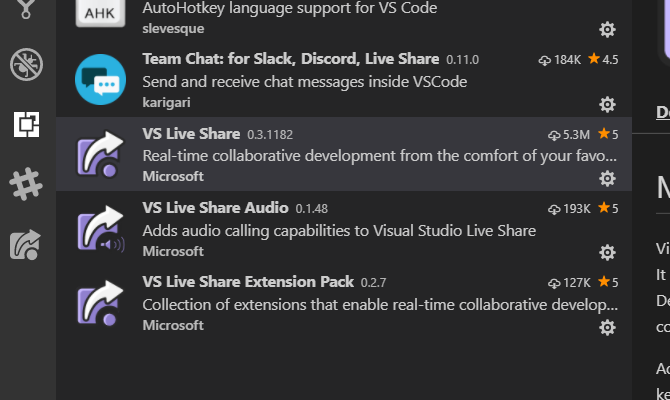Screen dimensions: 670x400
Task: Open manage gear menu for VS Live Share
Action: coord(607,178)
